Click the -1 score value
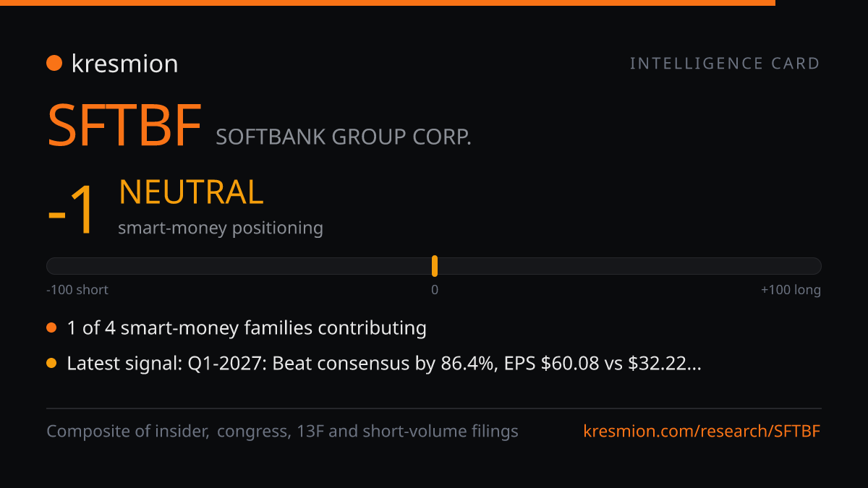 tap(72, 210)
